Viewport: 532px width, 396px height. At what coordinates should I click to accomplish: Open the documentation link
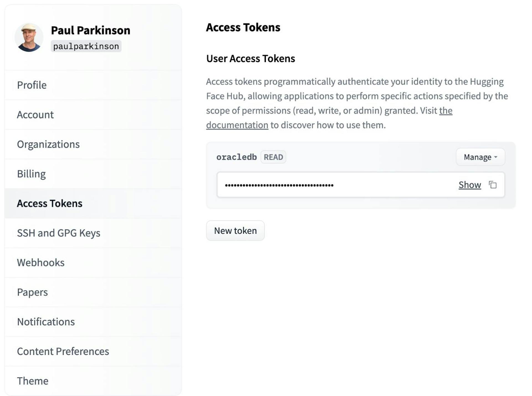tap(237, 125)
